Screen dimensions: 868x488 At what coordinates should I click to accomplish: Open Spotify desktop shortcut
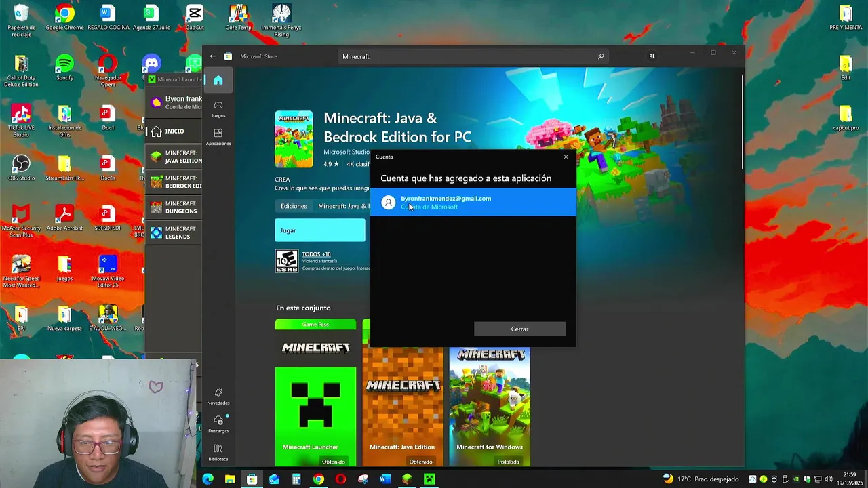pos(64,68)
